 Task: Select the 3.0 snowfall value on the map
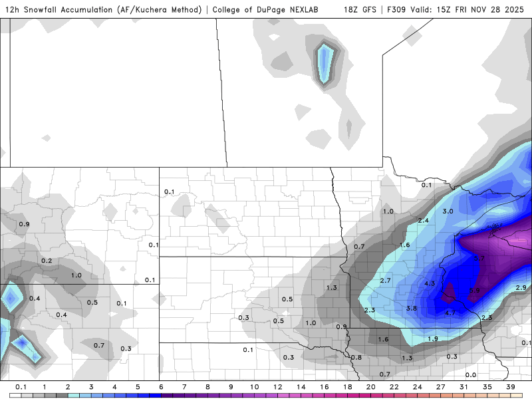tap(448, 211)
